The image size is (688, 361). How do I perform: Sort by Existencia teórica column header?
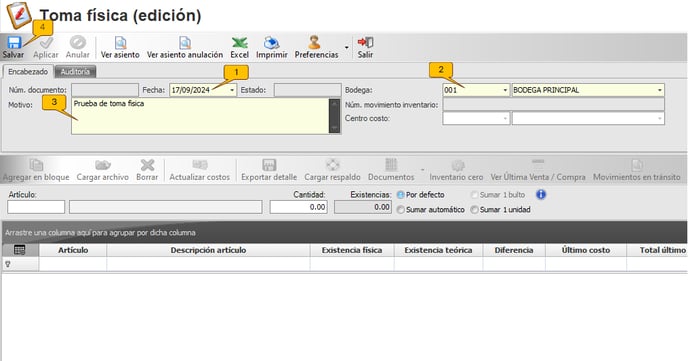[438, 250]
